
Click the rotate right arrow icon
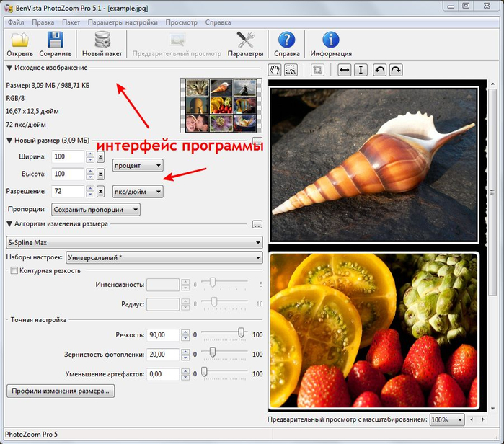395,70
